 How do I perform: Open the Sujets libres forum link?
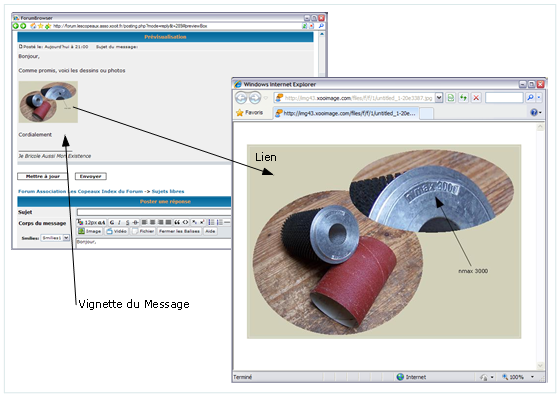point(168,191)
